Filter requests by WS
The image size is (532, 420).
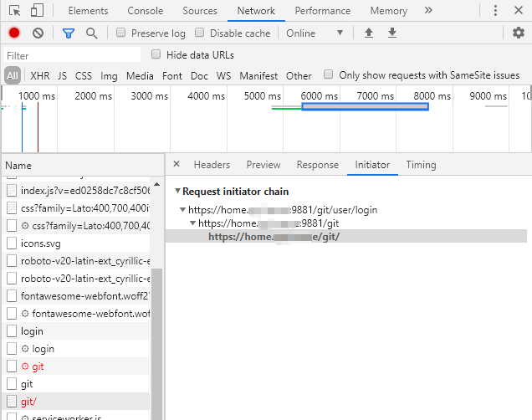[223, 75]
